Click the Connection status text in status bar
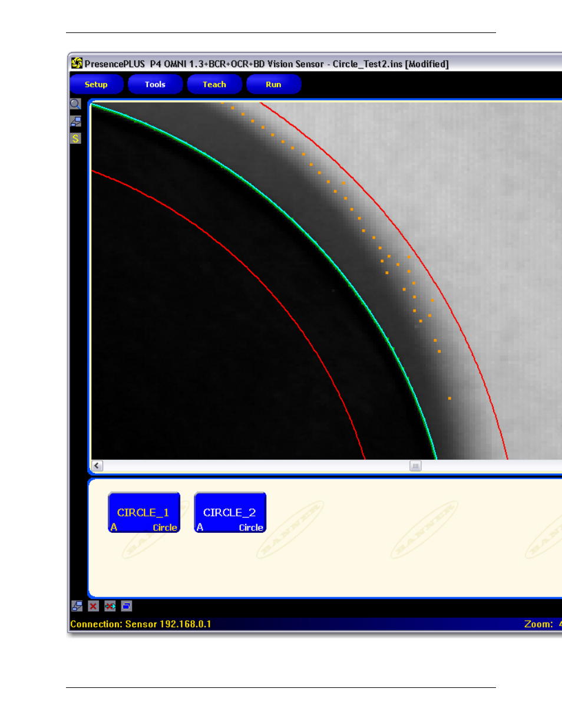Image resolution: width=562 pixels, height=728 pixels. (x=140, y=624)
